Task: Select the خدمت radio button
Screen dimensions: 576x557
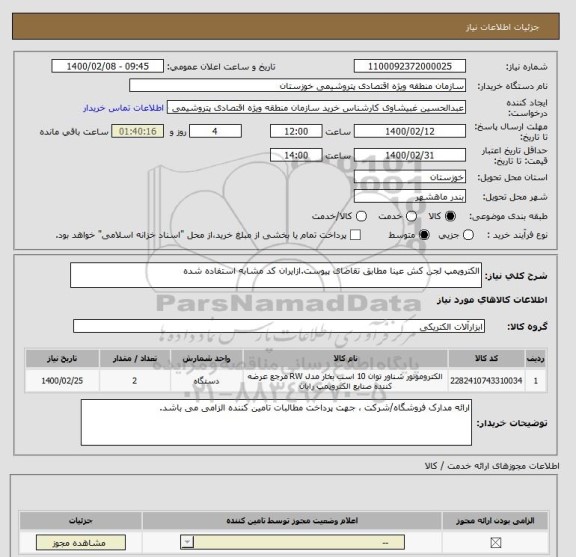Action: (x=411, y=216)
